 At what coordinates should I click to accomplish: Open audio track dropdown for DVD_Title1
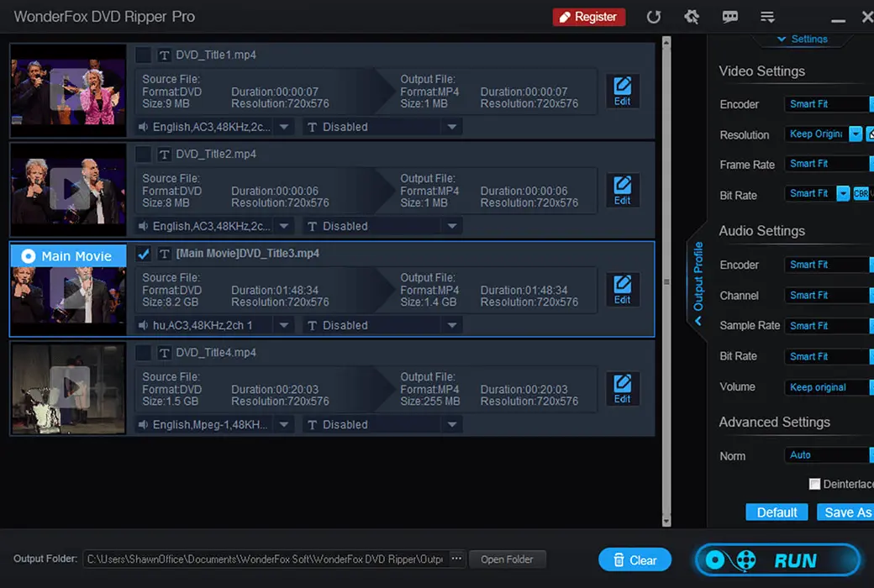284,127
